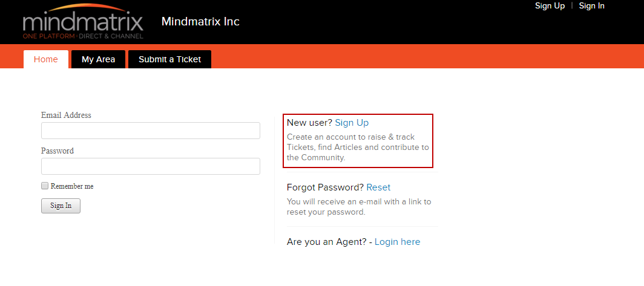Viewport: 644px width, 286px height.
Task: Click the gray Sign In button
Action: tap(61, 206)
